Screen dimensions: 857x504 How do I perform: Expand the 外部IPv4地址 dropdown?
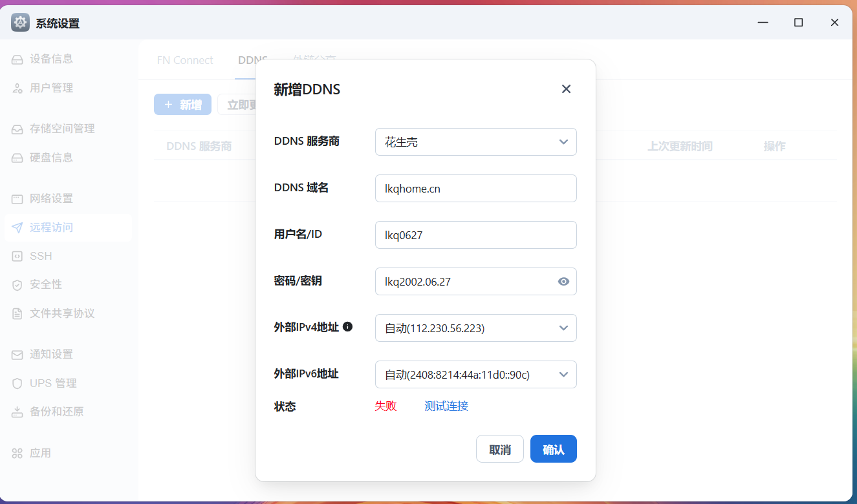pos(476,328)
